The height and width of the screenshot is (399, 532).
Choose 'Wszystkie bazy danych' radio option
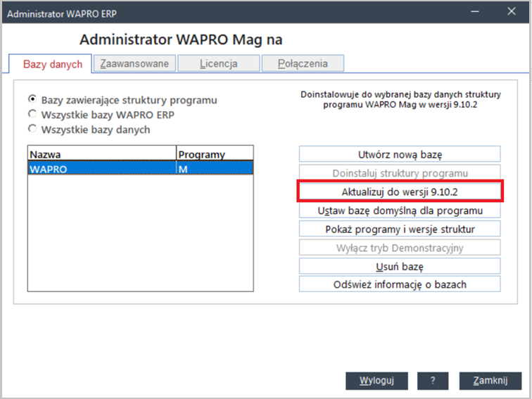pos(32,129)
